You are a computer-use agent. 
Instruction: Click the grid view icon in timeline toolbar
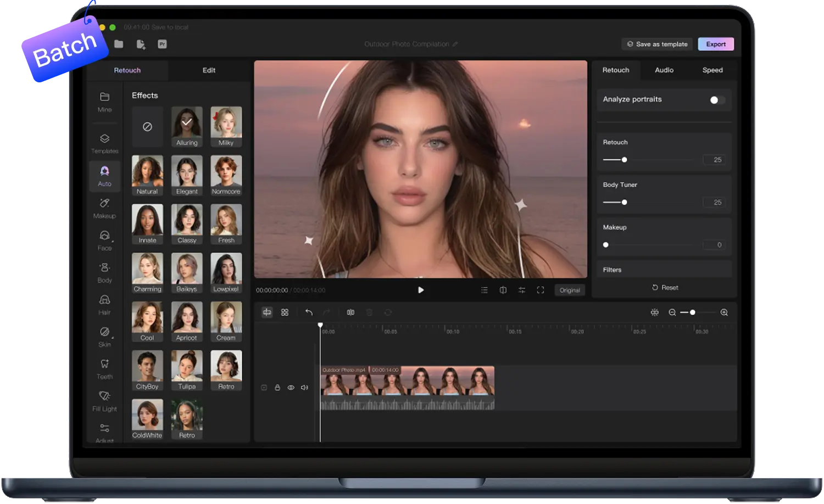(285, 312)
